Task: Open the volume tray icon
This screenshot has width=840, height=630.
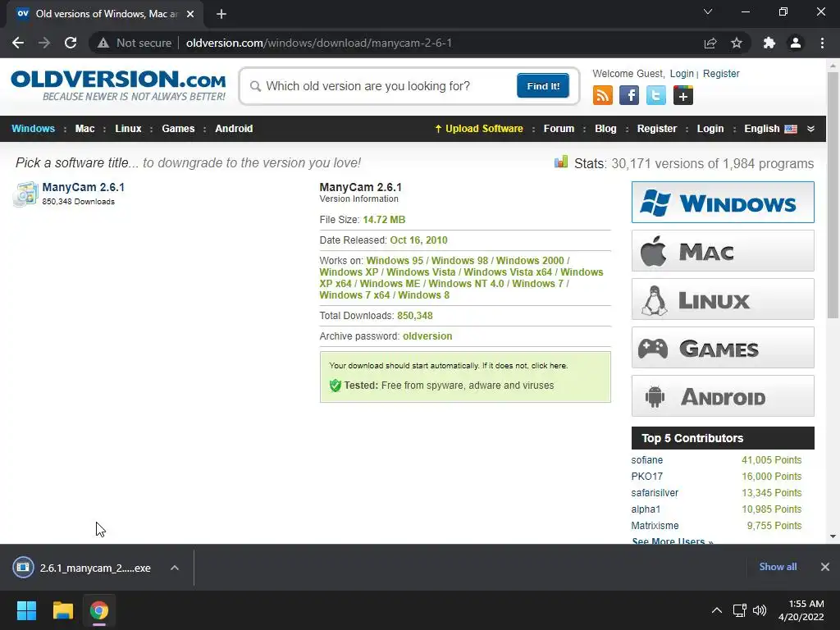Action: (x=759, y=610)
